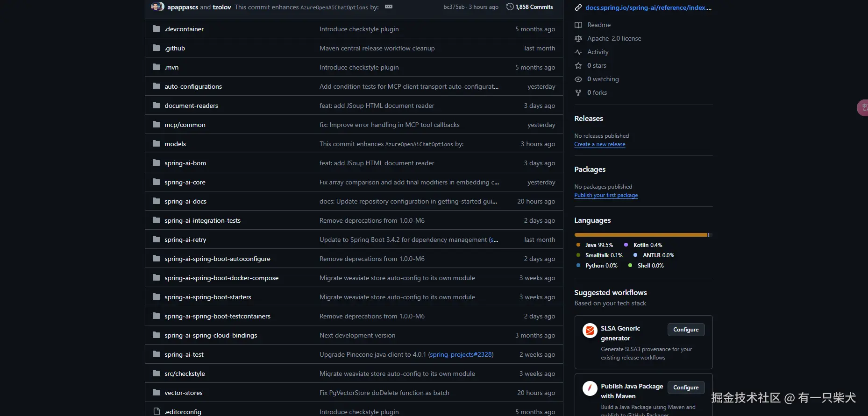
Task: Click the star icon beside 0 stars
Action: 578,65
